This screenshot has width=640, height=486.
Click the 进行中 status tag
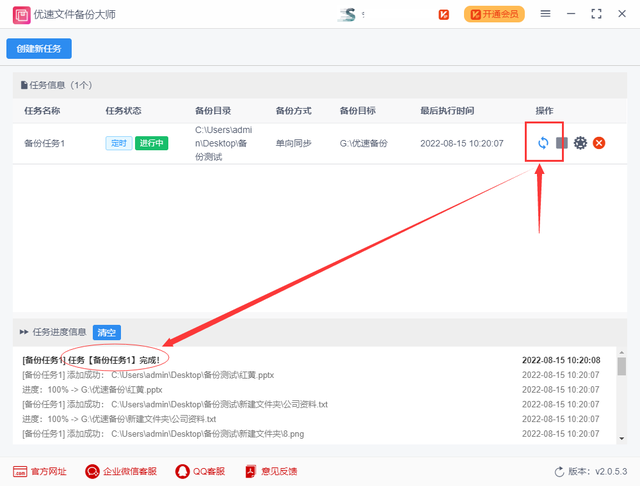tap(151, 143)
